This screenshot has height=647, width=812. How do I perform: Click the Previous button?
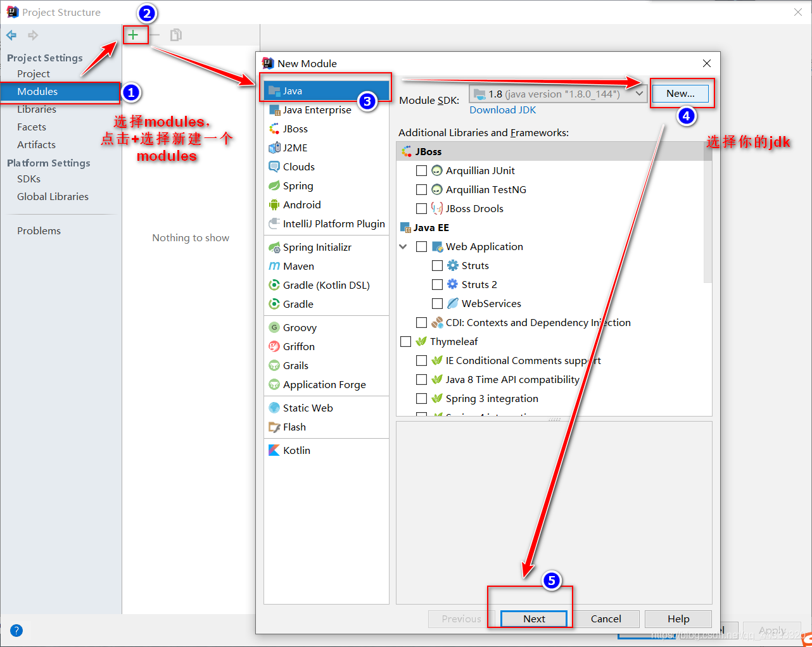pyautogui.click(x=461, y=619)
